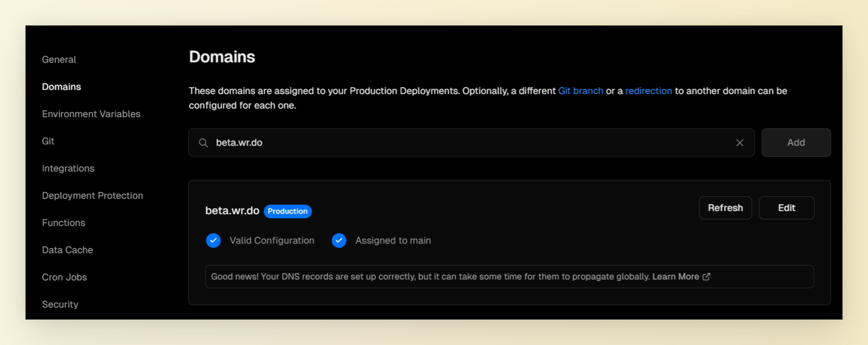The width and height of the screenshot is (868, 345).
Task: Open the General settings section
Action: click(x=59, y=59)
